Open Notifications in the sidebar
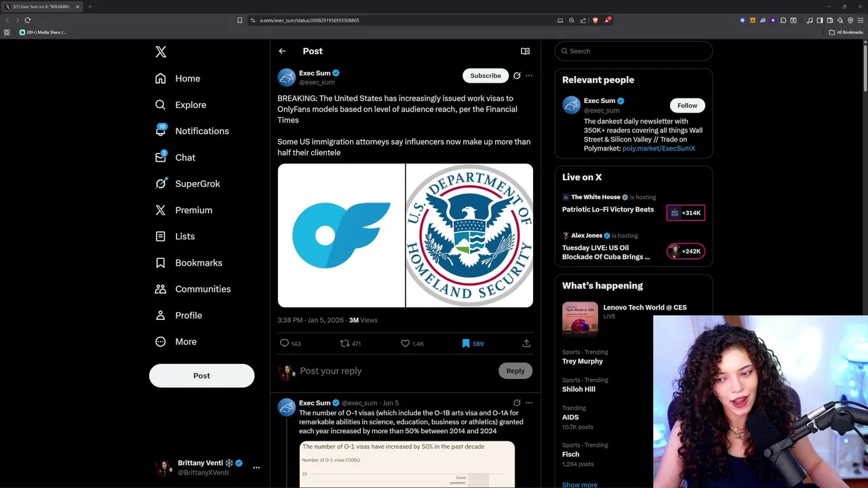This screenshot has width=868, height=488. [192, 131]
